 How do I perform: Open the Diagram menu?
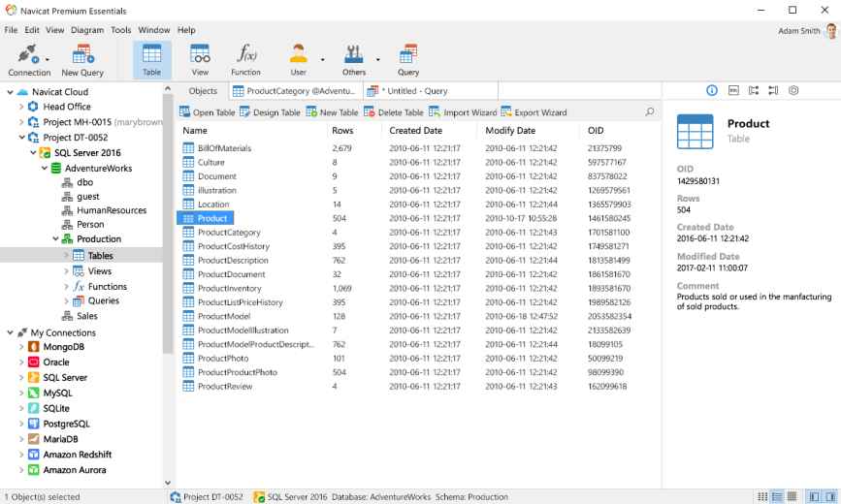click(x=87, y=30)
